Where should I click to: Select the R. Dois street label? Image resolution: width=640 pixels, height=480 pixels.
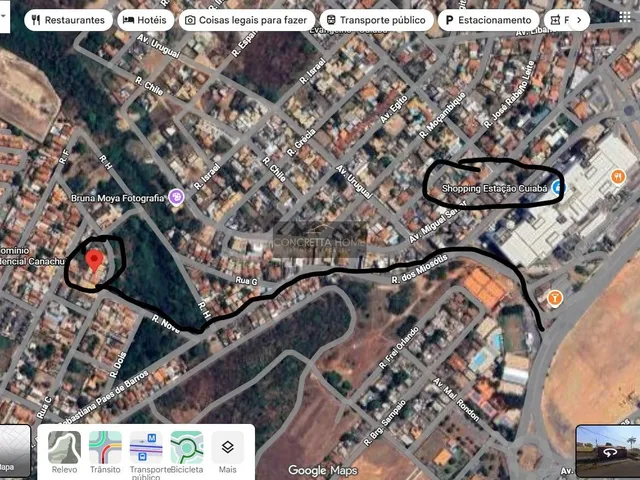(118, 365)
